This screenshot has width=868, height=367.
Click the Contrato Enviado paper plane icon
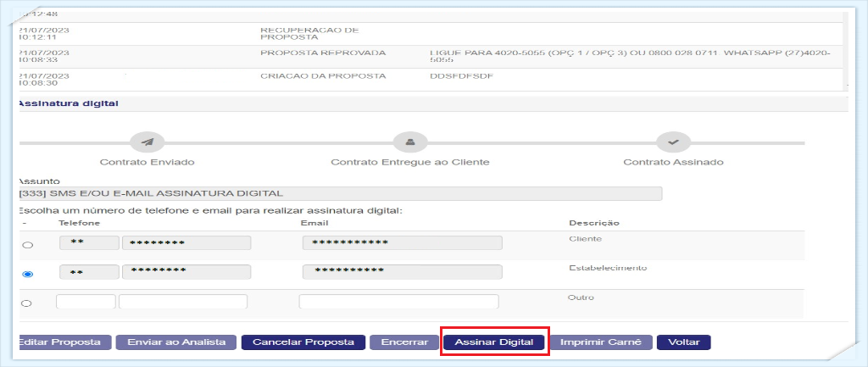tap(147, 142)
